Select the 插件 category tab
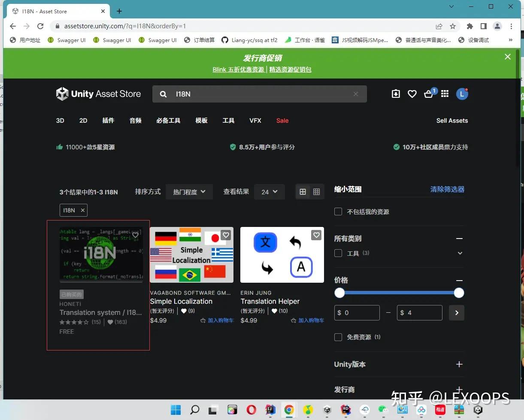Viewport: 524px width, 420px height. (x=108, y=121)
